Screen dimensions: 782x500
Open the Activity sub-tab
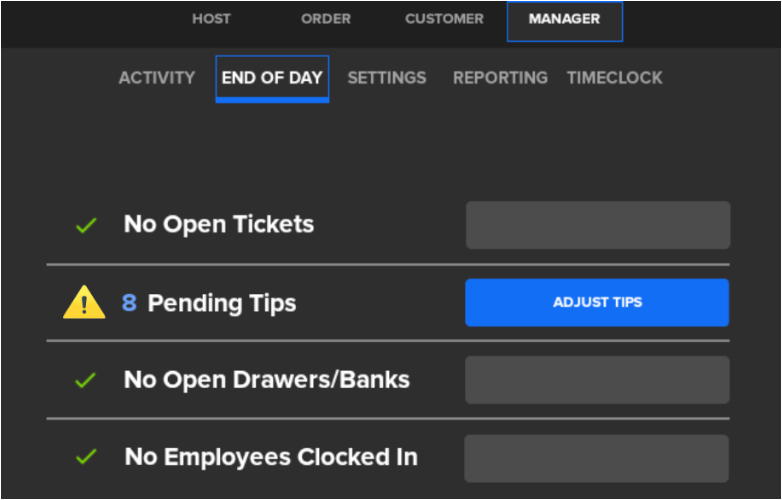pos(157,78)
